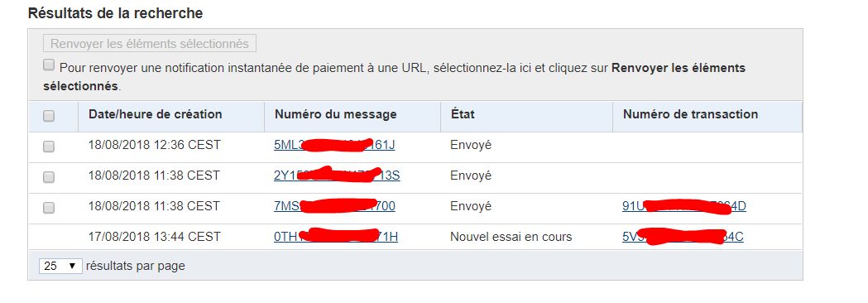
Task: Open message number link ending in 700
Action: click(x=334, y=206)
